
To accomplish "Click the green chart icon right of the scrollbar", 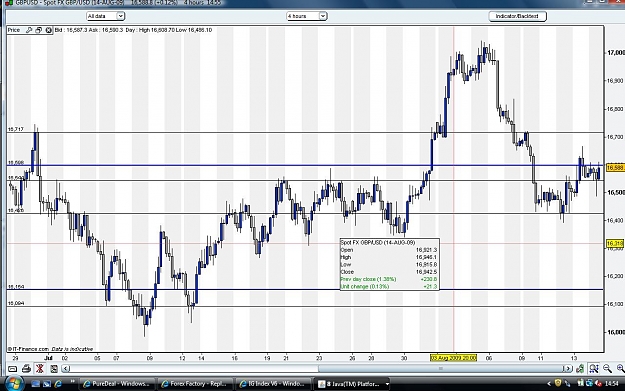I will coord(580,369).
